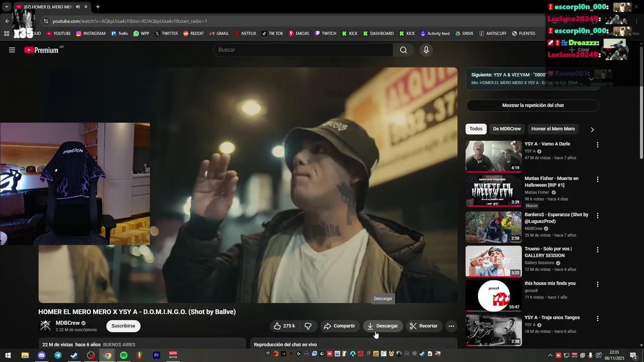Show hidden system tray icons
The height and width of the screenshot is (362, 644).
tap(550, 355)
